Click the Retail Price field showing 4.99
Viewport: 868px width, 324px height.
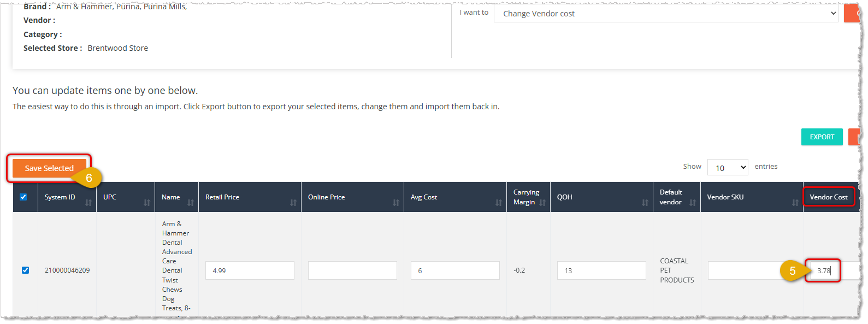[250, 270]
